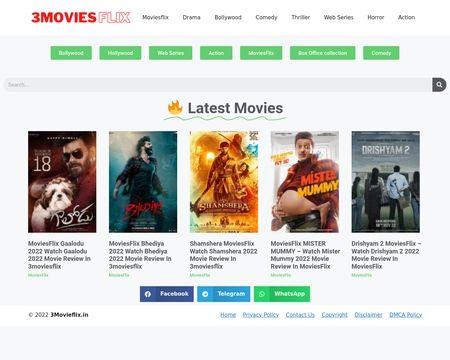450x360 pixels.
Task: Open the MoviesFlix Bhediya 2022 review title
Action: [140, 255]
